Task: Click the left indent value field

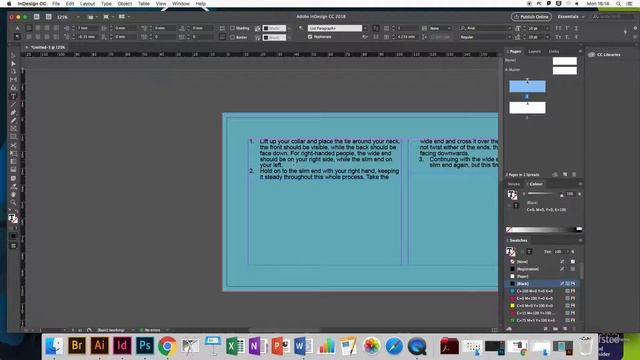Action: point(88,28)
